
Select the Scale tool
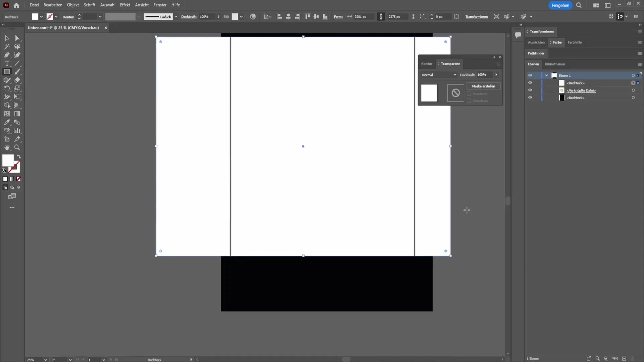pos(17,88)
